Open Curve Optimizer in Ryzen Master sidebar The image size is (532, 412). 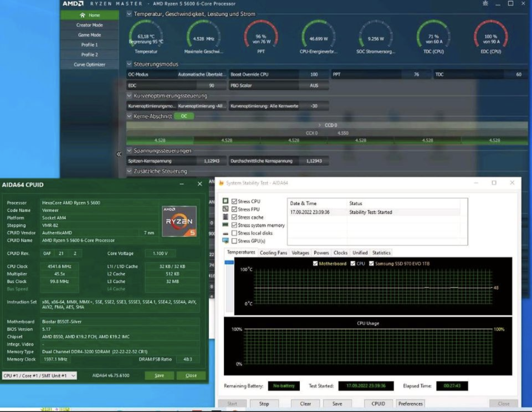[x=89, y=64]
